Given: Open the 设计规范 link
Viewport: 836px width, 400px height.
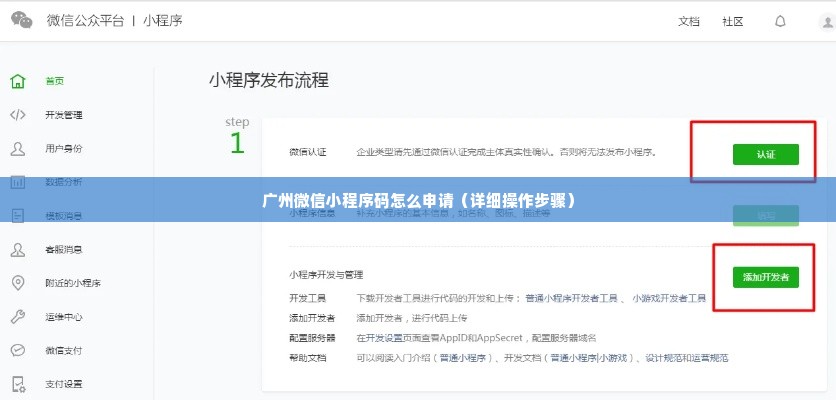Looking at the screenshot, I should [664, 358].
